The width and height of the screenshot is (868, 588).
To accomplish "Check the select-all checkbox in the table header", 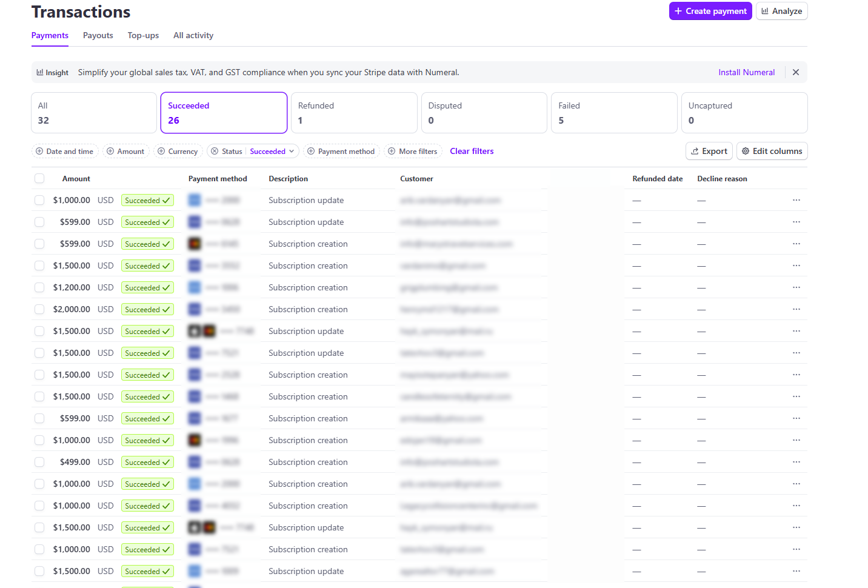I will click(x=39, y=178).
